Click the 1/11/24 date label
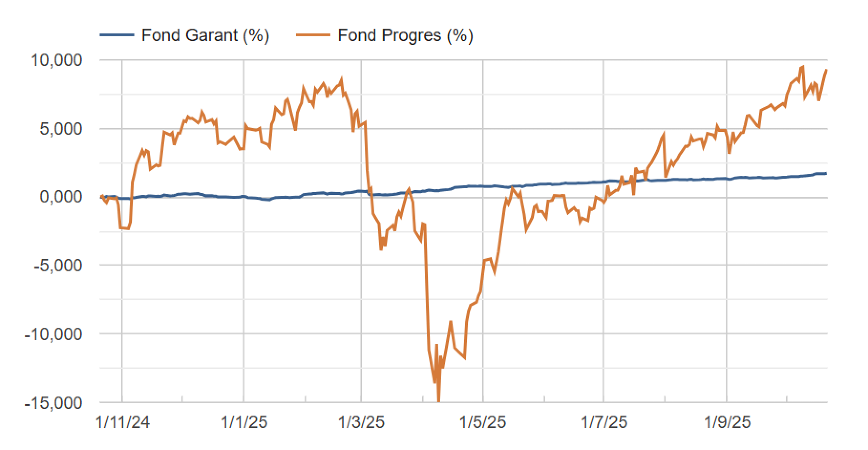This screenshot has height=450, width=868. pos(122,423)
